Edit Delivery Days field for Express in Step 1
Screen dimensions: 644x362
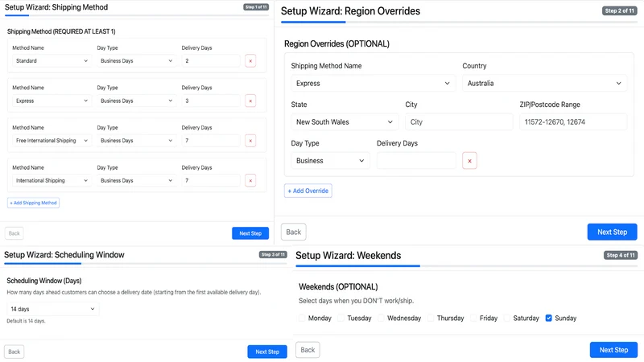[211, 101]
